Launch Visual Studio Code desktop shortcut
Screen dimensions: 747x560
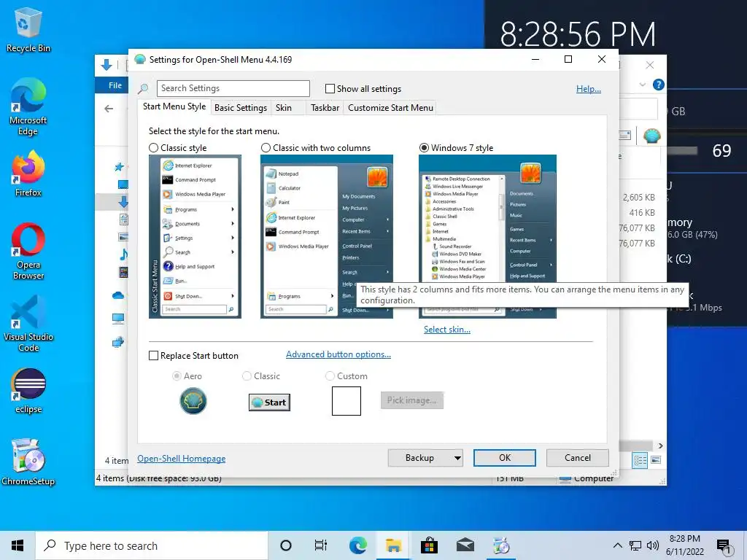[x=28, y=324]
